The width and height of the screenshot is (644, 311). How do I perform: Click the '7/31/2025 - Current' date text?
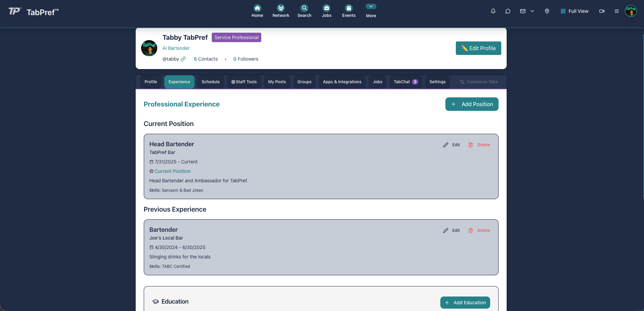[176, 162]
